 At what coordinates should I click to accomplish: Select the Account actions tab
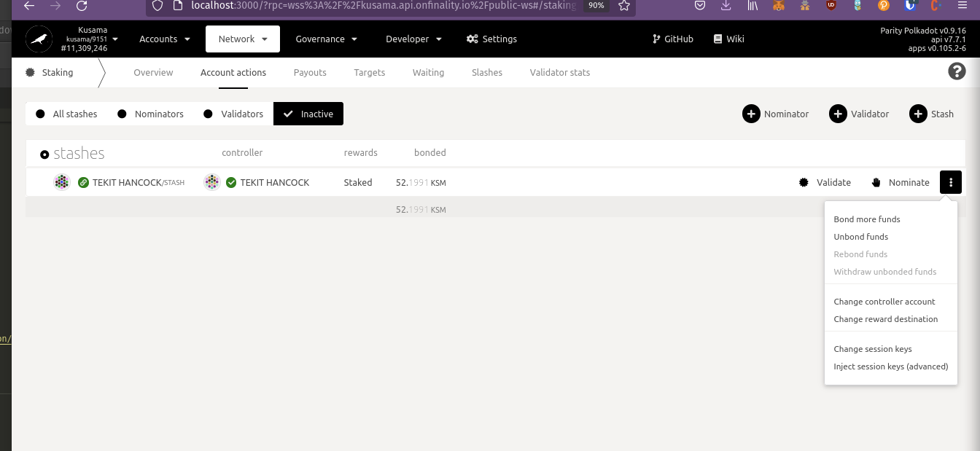tap(233, 73)
